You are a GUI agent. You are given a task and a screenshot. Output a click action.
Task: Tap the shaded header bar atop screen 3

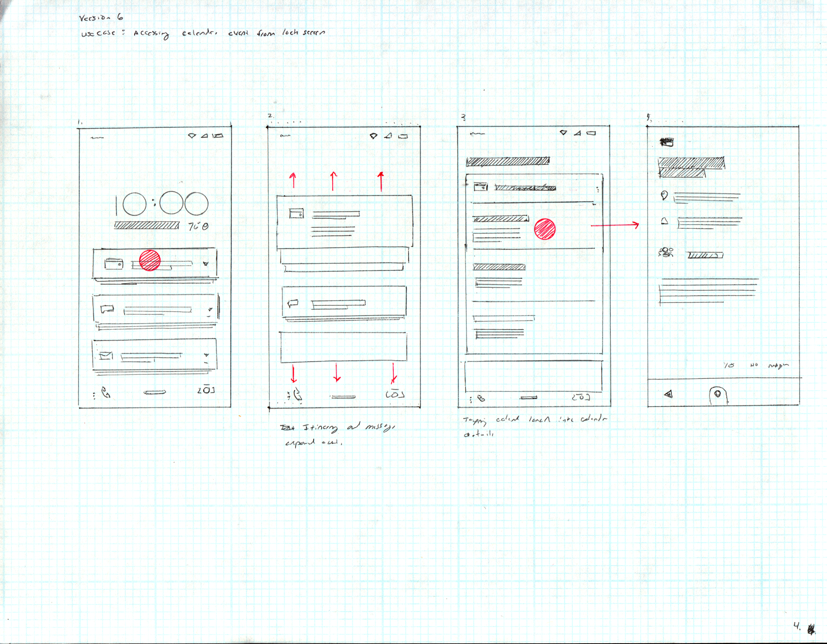(x=508, y=161)
